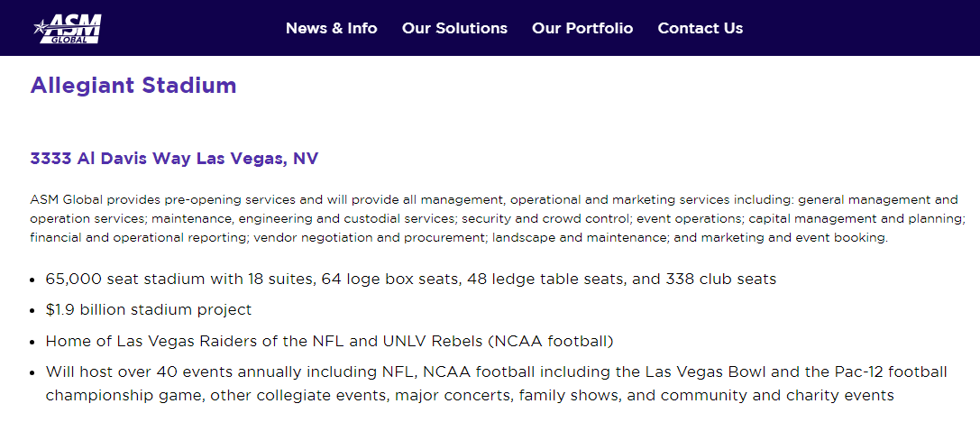
Task: Click the Home of Las Vegas Raiders line
Action: point(329,341)
